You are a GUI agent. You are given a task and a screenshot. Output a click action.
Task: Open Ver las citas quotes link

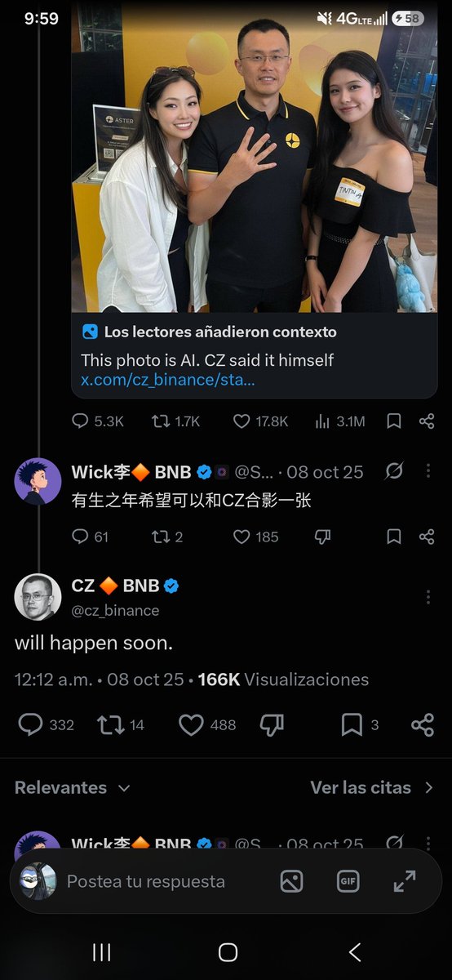(373, 787)
